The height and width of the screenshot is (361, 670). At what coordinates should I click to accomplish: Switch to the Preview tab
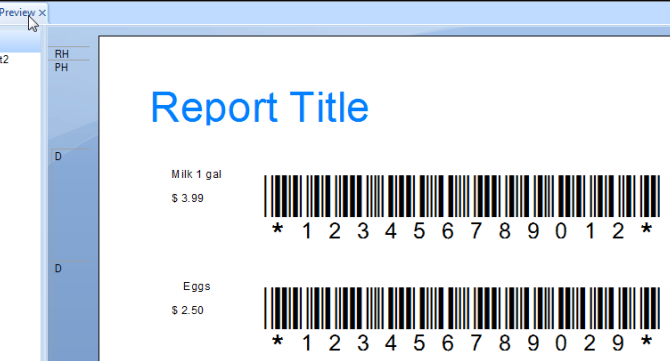pos(17,13)
